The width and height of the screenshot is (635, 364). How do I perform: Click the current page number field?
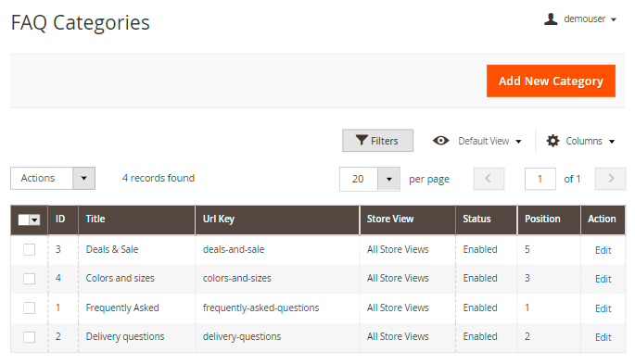pyautogui.click(x=540, y=179)
